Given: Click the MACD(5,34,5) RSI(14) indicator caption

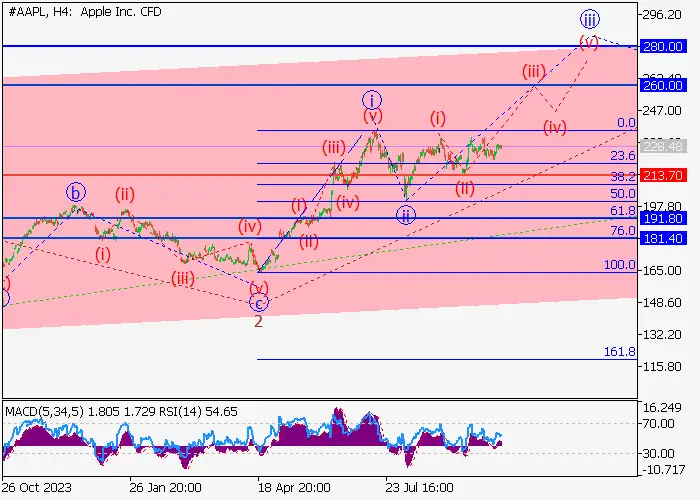Looking at the screenshot, I should 121,411.
